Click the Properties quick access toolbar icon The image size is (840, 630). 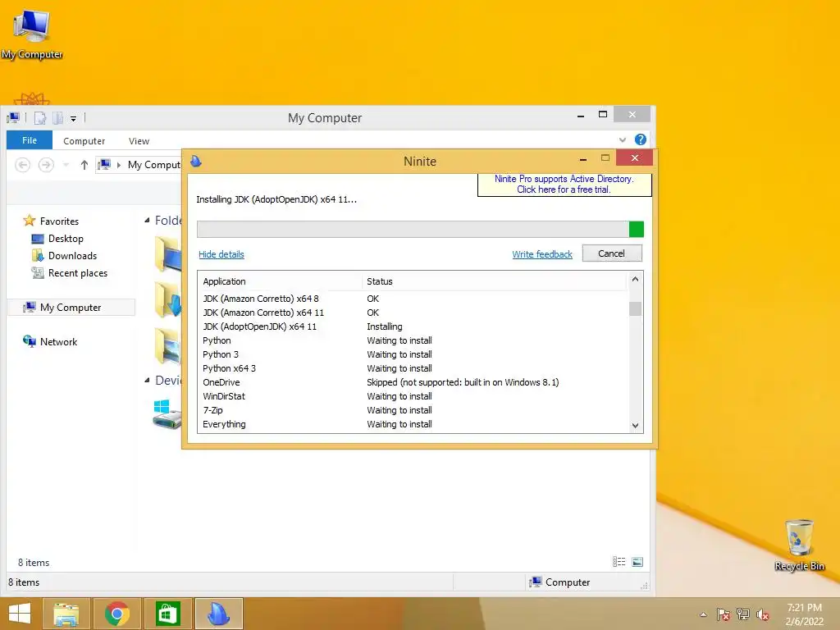click(x=40, y=118)
